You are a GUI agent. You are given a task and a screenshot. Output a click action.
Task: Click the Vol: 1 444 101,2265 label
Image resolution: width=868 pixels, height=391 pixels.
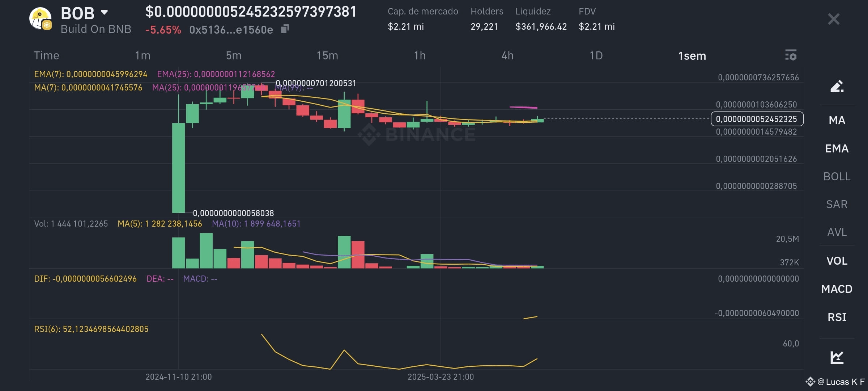(x=71, y=224)
